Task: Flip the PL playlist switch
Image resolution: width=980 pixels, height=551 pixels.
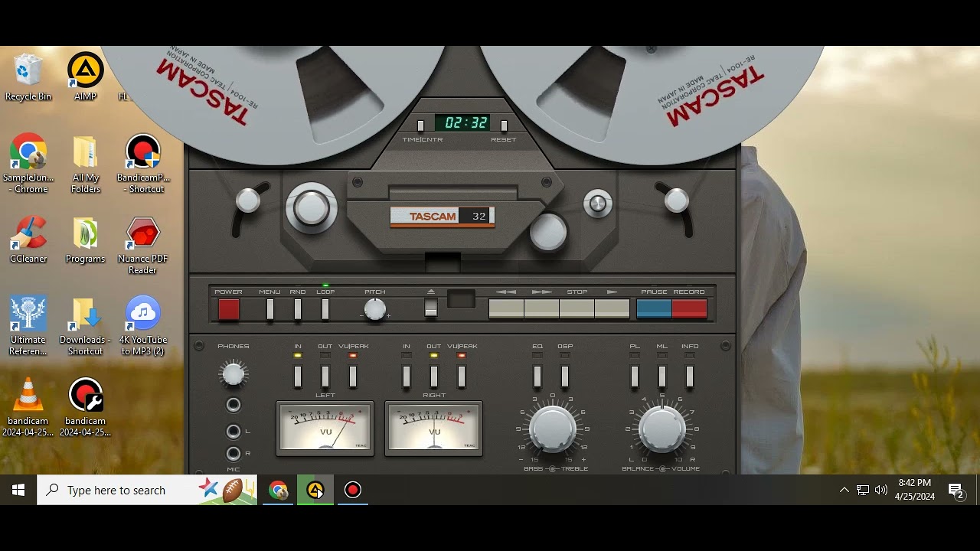Action: pyautogui.click(x=635, y=377)
